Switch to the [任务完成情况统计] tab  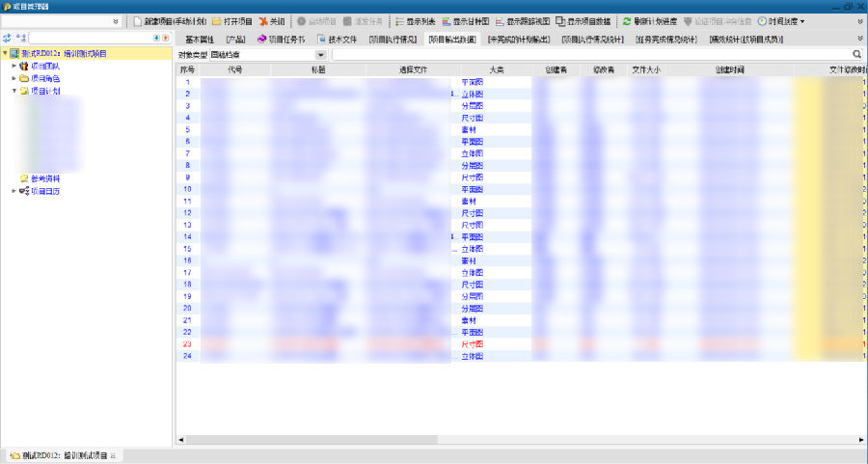click(x=665, y=40)
